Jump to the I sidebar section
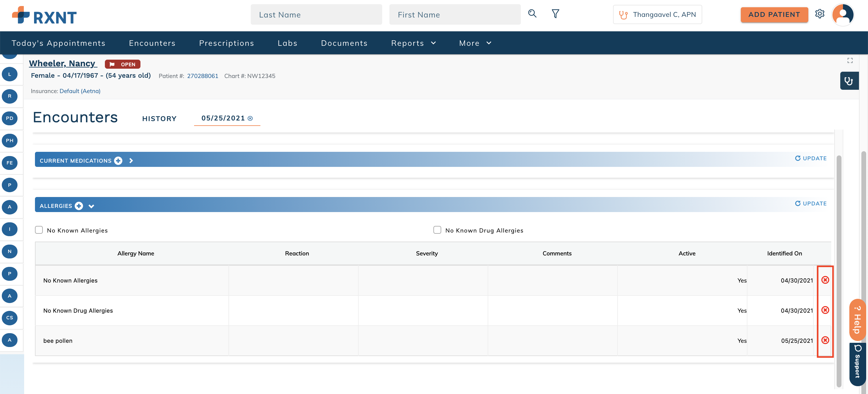Viewport: 868px width, 394px height. (x=9, y=229)
